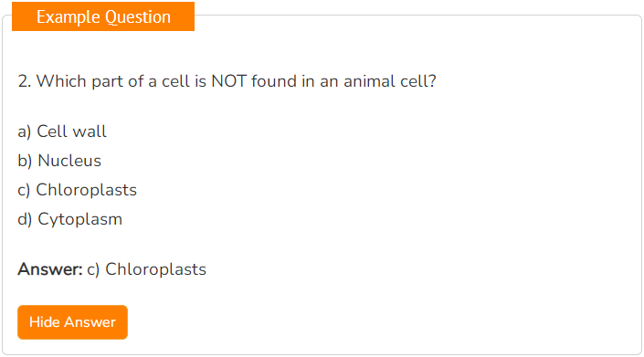This screenshot has width=644, height=357.
Task: Click the word Hide on the orange button
Action: (x=45, y=322)
